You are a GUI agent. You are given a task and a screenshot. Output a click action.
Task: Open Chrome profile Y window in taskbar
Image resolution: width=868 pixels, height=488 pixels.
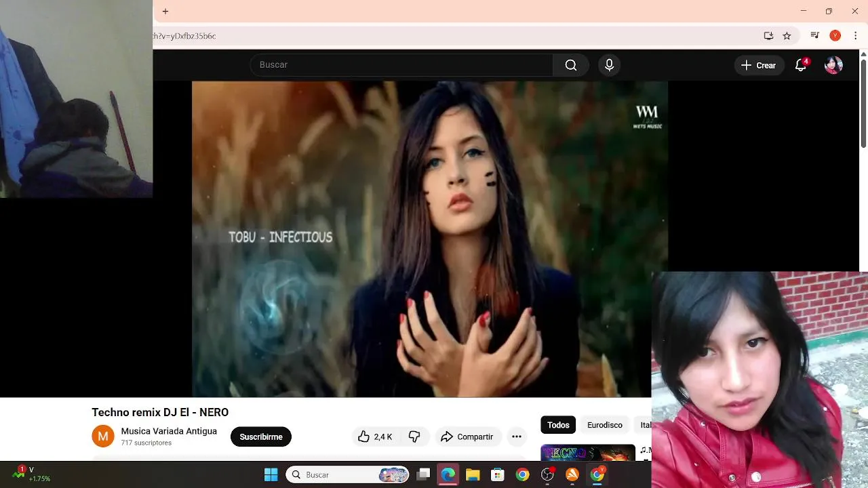(597, 474)
